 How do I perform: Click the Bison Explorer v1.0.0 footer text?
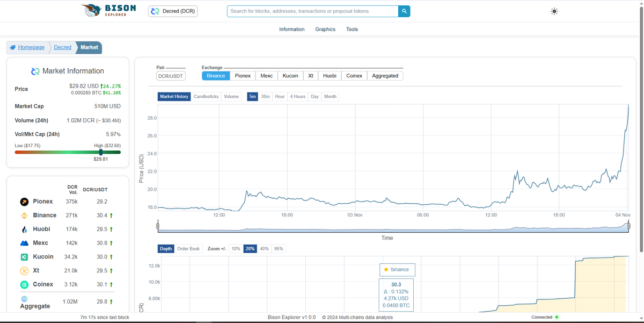[292, 317]
